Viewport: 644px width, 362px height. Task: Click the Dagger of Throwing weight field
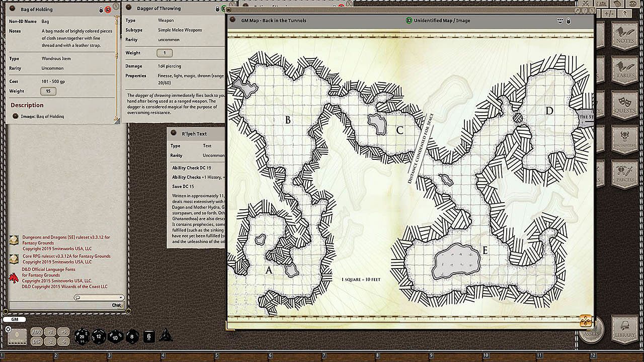[x=164, y=53]
